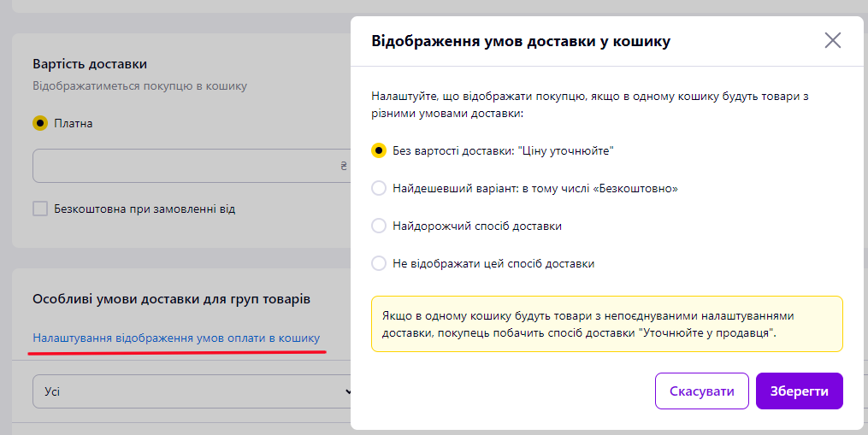Click the 'Налаштуйте, що відображати покупцю' description text
The image size is (868, 435).
tap(590, 104)
